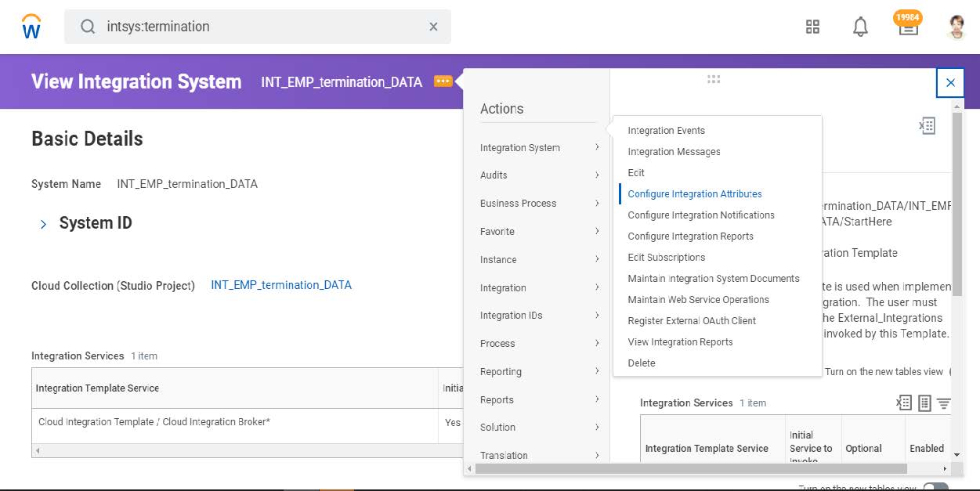Image resolution: width=980 pixels, height=491 pixels.
Task: Select Configure Integration Attributes
Action: point(695,194)
